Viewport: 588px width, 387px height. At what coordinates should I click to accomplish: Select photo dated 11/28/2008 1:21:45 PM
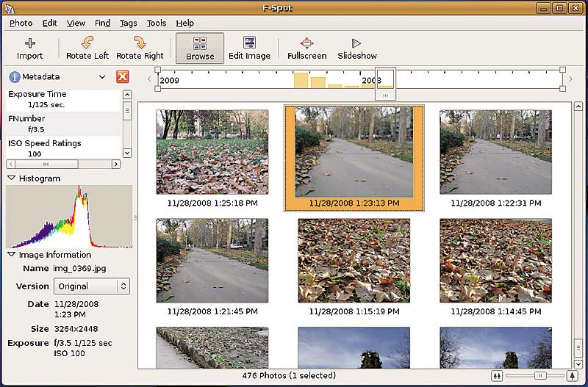[x=212, y=261]
